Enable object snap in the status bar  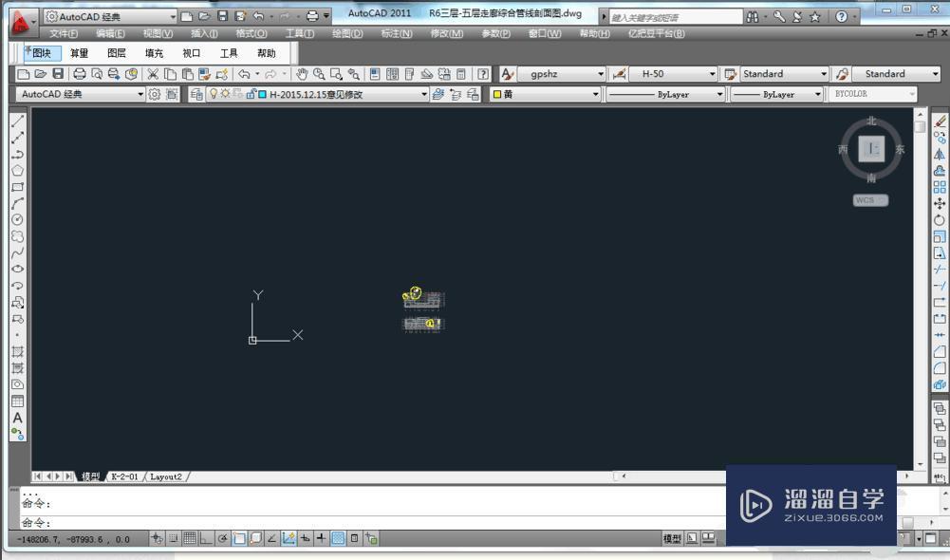pyautogui.click(x=239, y=538)
